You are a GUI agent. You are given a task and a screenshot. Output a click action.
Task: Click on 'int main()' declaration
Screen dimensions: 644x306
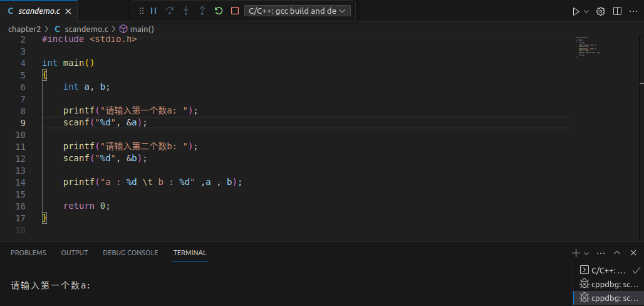pyautogui.click(x=68, y=63)
